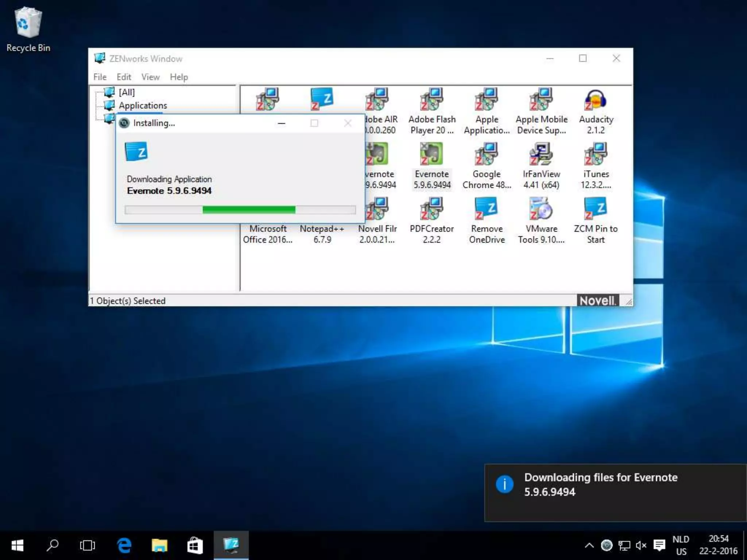This screenshot has height=560, width=747.
Task: Open the Edit menu
Action: click(x=124, y=77)
